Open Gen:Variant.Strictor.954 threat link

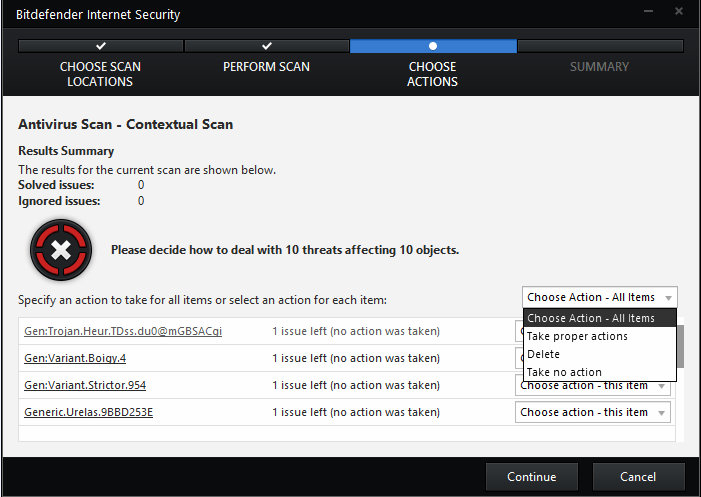click(x=85, y=385)
